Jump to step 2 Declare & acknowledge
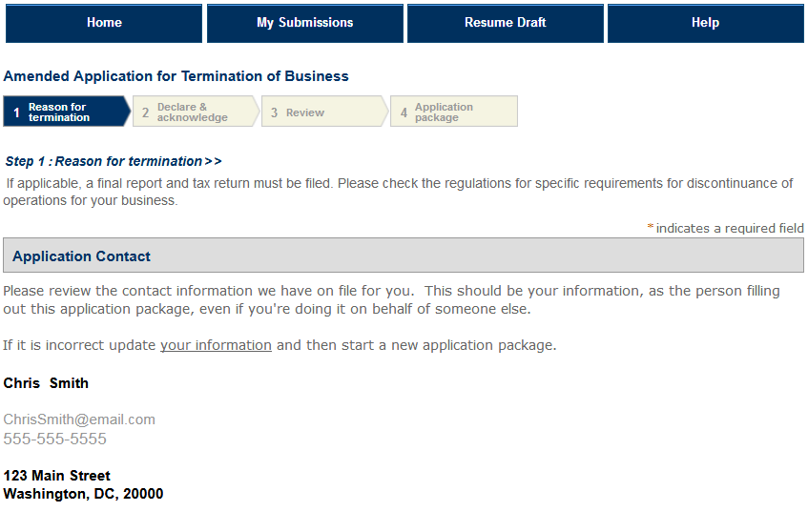Image resolution: width=808 pixels, height=532 pixels. point(196,112)
